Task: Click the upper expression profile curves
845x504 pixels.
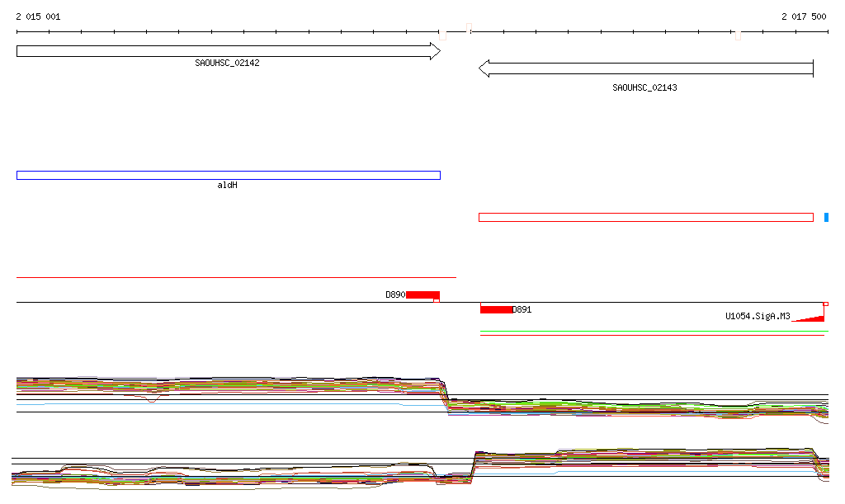Action: click(422, 399)
